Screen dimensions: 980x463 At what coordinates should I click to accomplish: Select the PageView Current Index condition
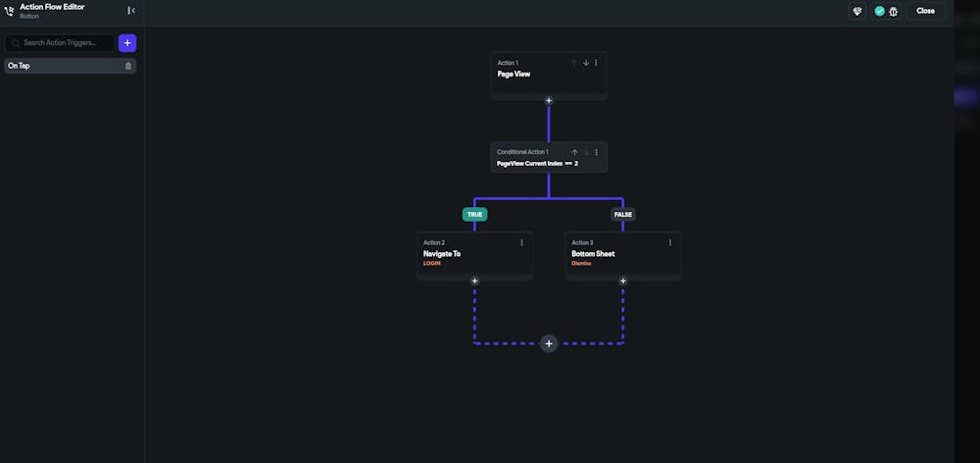pos(537,163)
